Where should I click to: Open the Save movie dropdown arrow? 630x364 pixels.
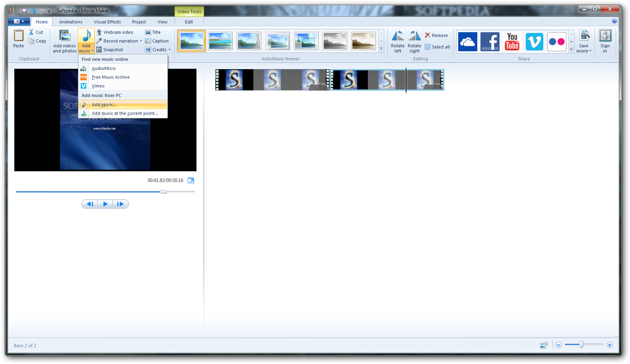click(590, 51)
